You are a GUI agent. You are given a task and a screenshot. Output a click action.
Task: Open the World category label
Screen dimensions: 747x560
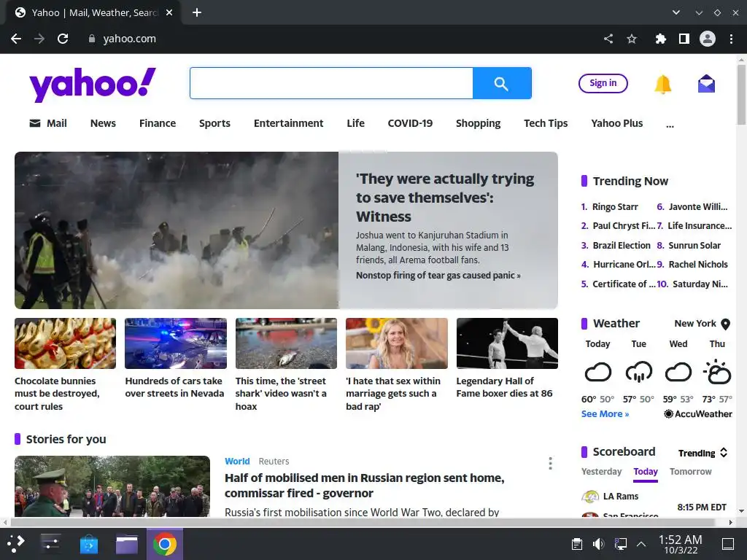[237, 461]
